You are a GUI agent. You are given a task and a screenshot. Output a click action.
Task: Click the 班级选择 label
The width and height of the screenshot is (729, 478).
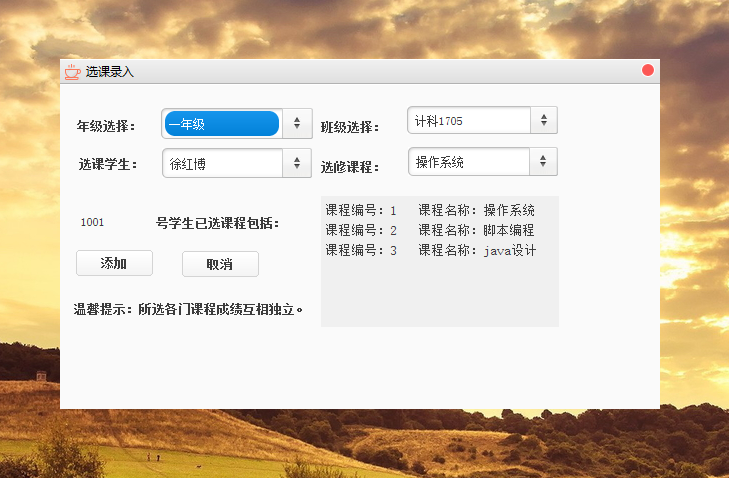point(350,127)
